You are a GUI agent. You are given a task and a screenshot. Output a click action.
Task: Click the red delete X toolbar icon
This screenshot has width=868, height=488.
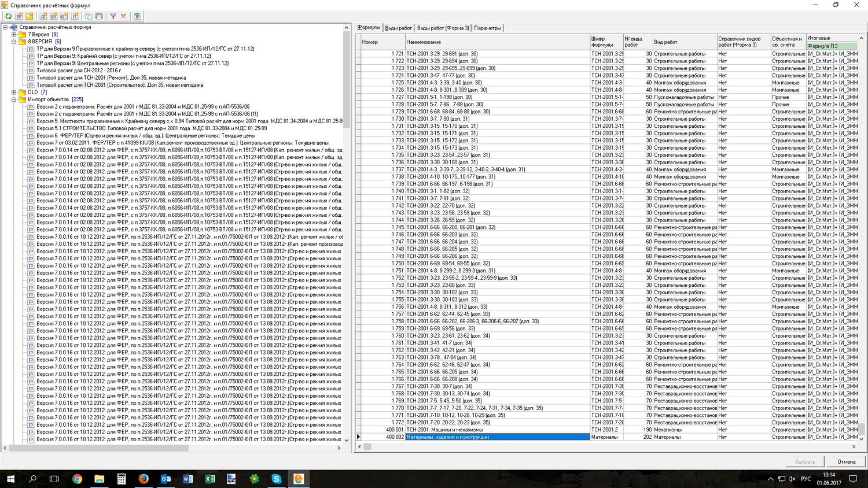[x=123, y=16]
